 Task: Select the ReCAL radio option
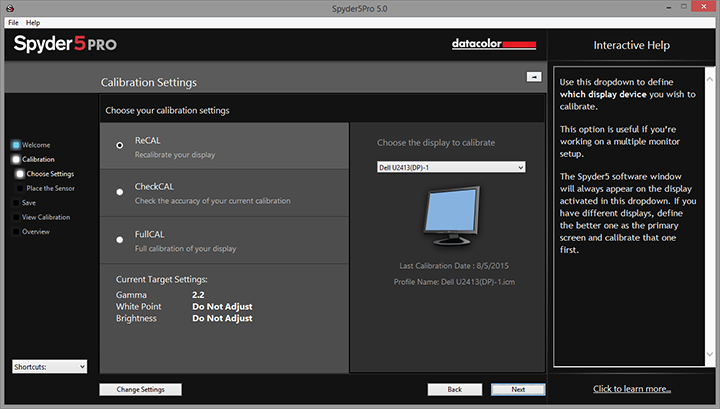120,145
